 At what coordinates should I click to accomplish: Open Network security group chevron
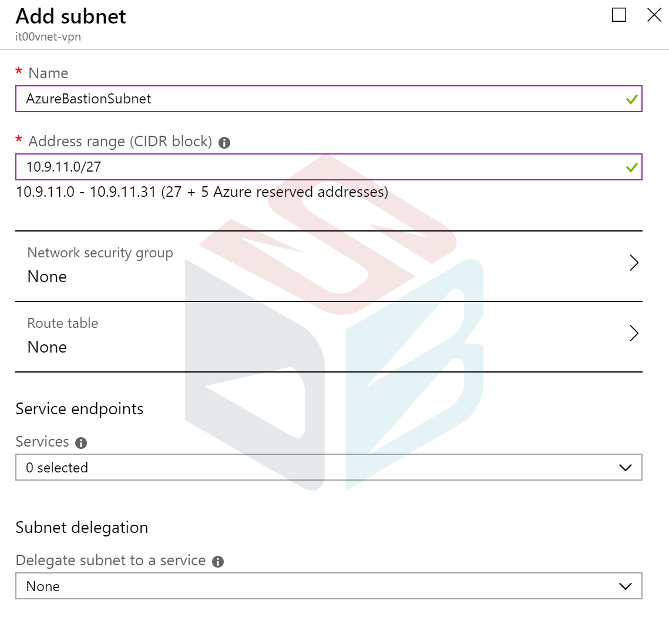point(634,263)
